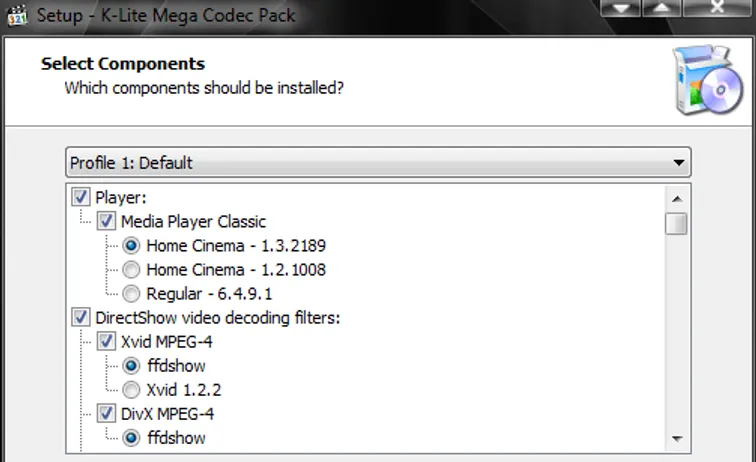Select Regular - 6.4.9.1 player option
Image resolution: width=756 pixels, height=462 pixels.
coord(131,294)
